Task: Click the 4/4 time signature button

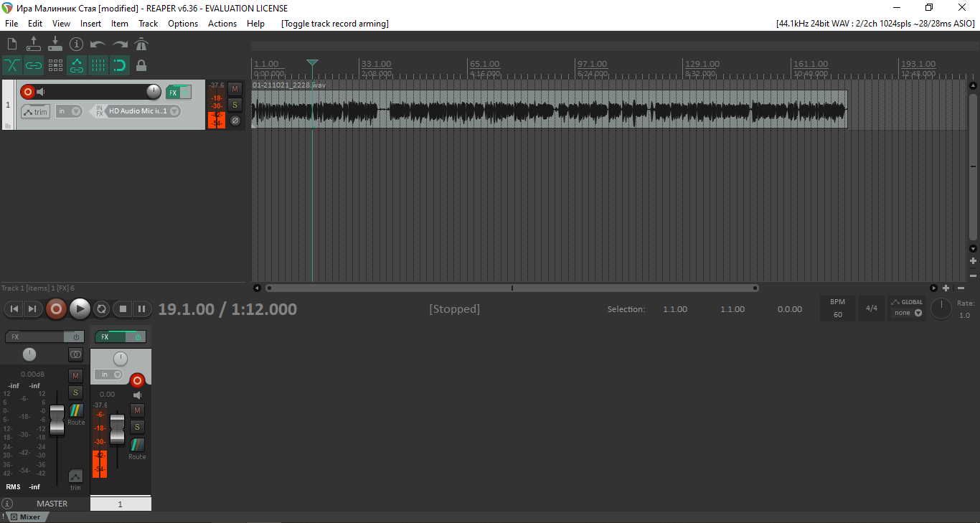Action: coord(872,308)
